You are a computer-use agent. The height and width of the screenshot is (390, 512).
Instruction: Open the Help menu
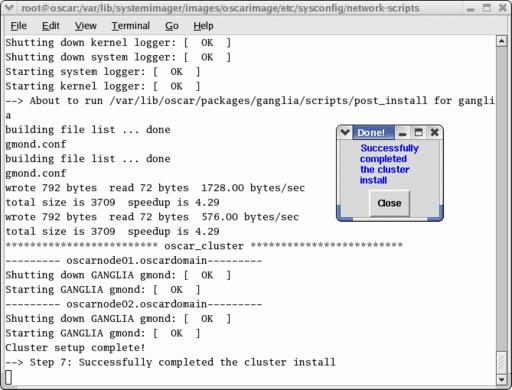pos(203,26)
